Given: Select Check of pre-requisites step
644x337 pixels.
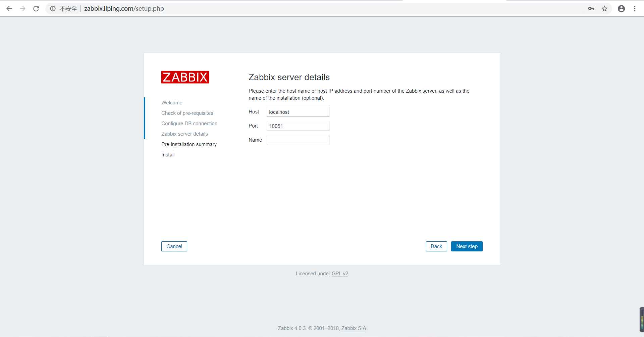Looking at the screenshot, I should [187, 113].
